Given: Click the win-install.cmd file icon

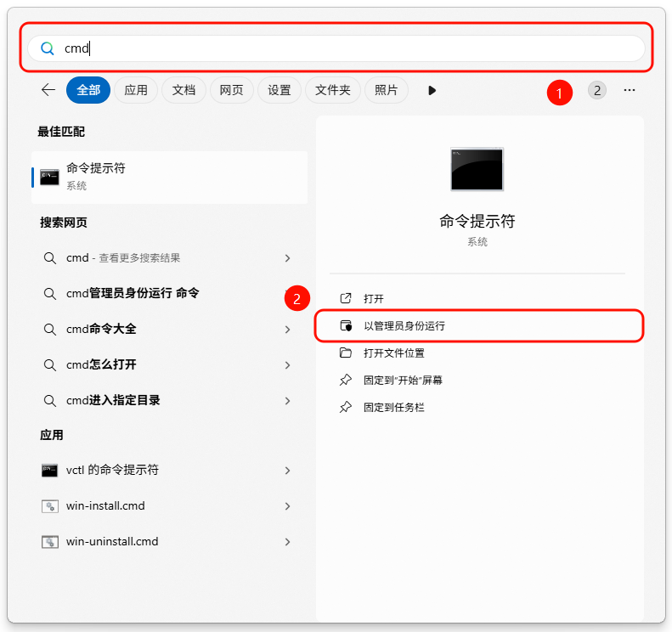Looking at the screenshot, I should (x=50, y=506).
